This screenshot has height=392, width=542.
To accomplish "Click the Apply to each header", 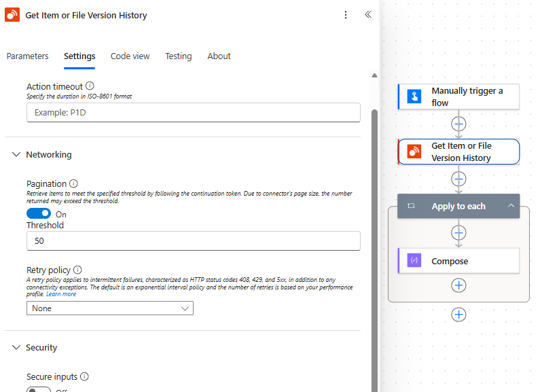I will 458,206.
